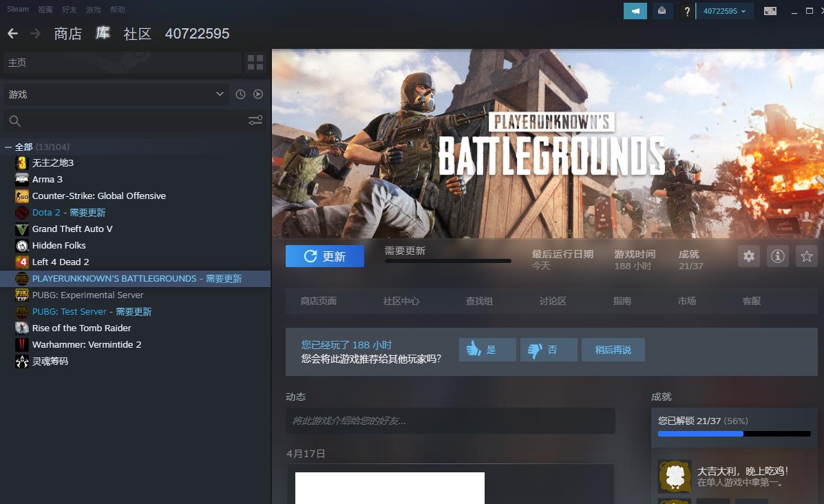The width and height of the screenshot is (824, 504).
Task: Select the 灵魂筹码 game icon
Action: [21, 361]
